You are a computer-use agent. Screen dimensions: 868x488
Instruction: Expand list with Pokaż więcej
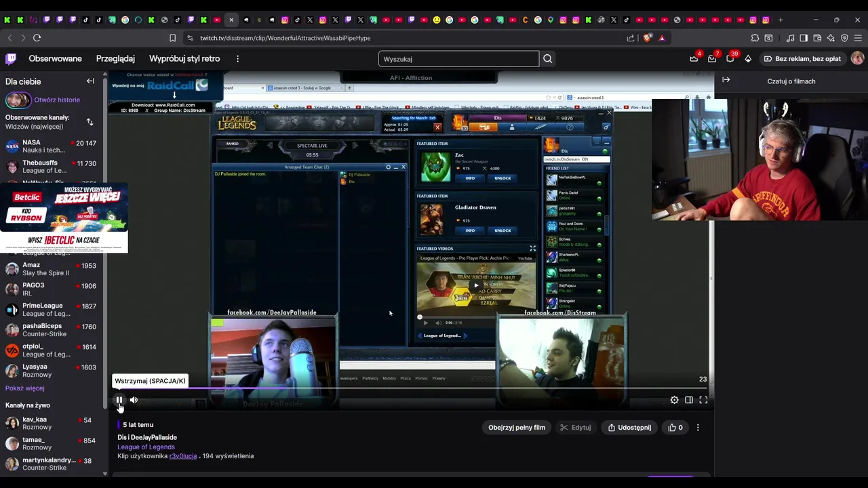25,388
